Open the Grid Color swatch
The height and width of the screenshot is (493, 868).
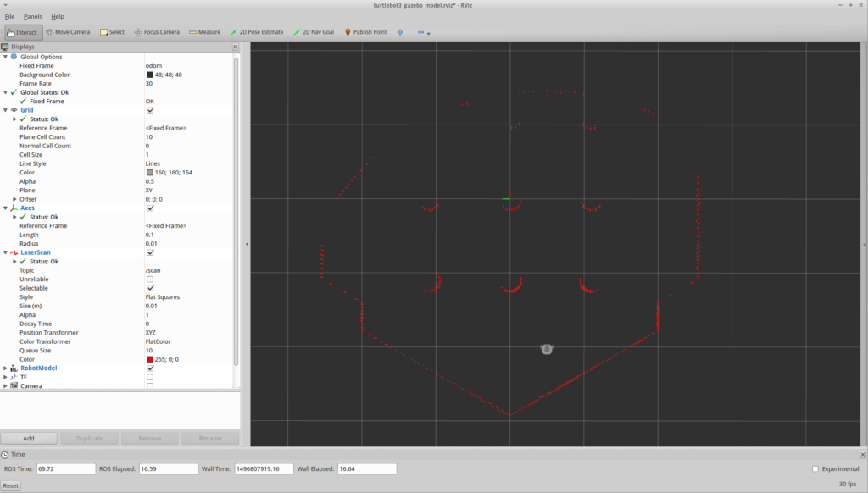(149, 173)
